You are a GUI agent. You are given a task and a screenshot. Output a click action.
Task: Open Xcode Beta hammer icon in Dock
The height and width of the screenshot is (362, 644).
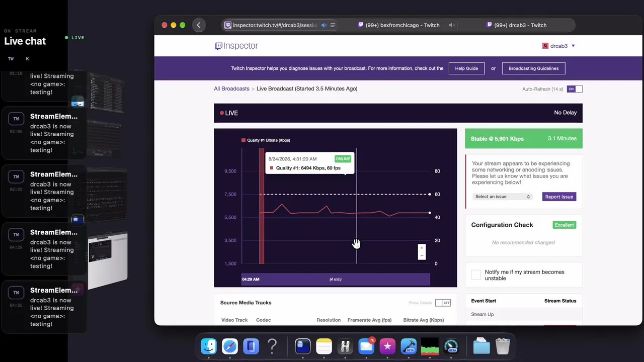[409, 346]
